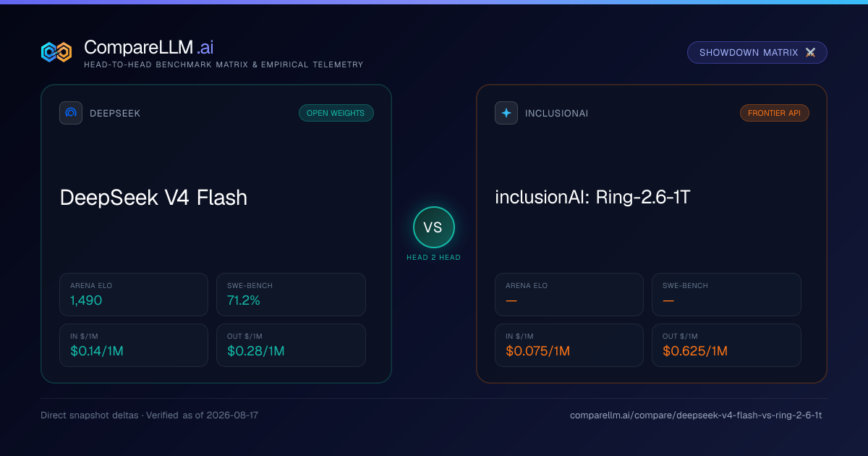Click DeepSeek output price $0.28/1M tile

(291, 345)
